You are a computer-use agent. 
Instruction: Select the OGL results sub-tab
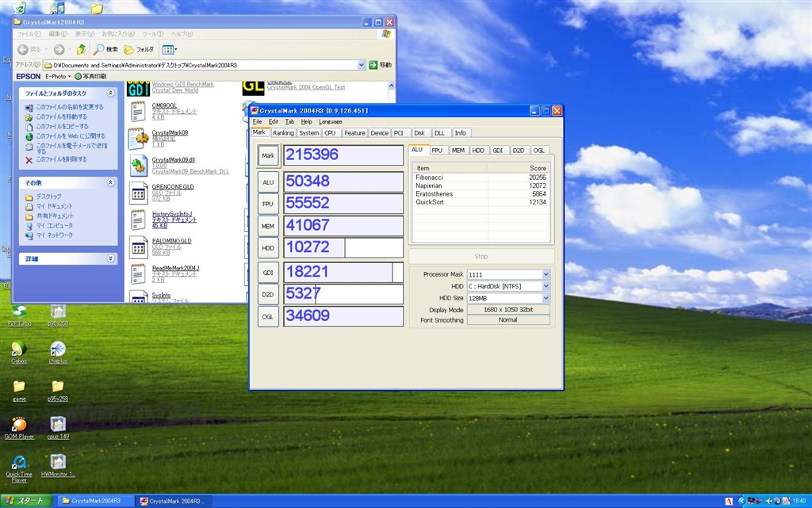point(538,150)
